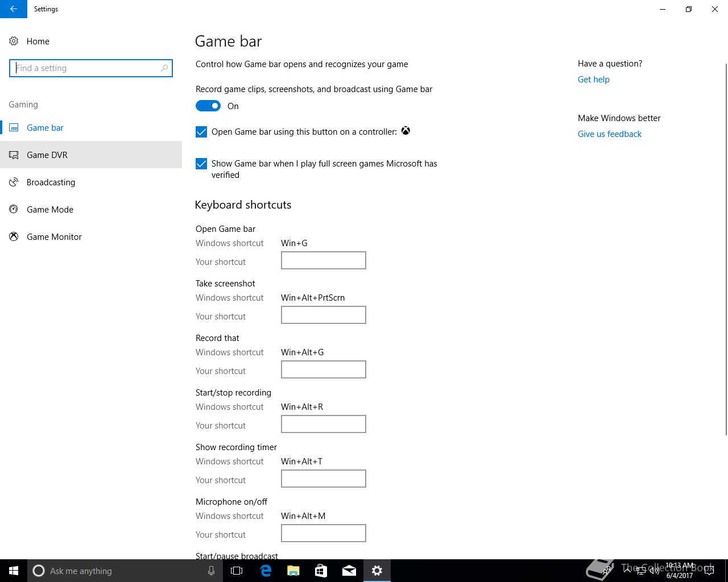Click the Ask me anything search box
This screenshot has height=582, width=728.
[x=125, y=571]
